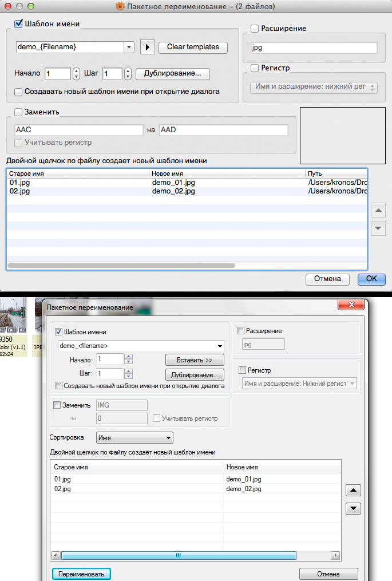Click Начало field in Mac dialog
Viewport: 392px width, 581px height.
tap(58, 73)
